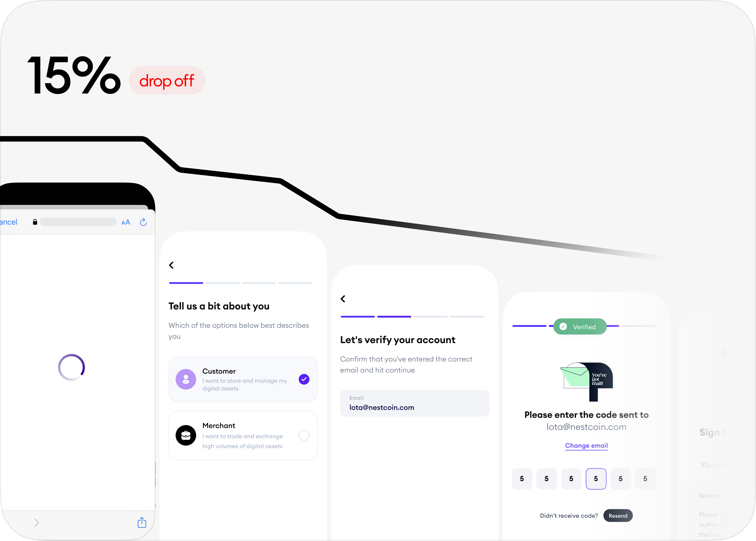
Task: Click the Change email link
Action: (x=587, y=446)
